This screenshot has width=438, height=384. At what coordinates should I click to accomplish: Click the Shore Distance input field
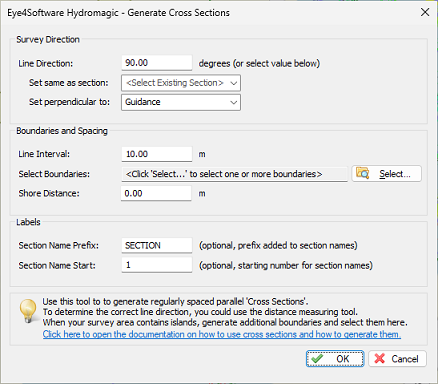(x=156, y=193)
